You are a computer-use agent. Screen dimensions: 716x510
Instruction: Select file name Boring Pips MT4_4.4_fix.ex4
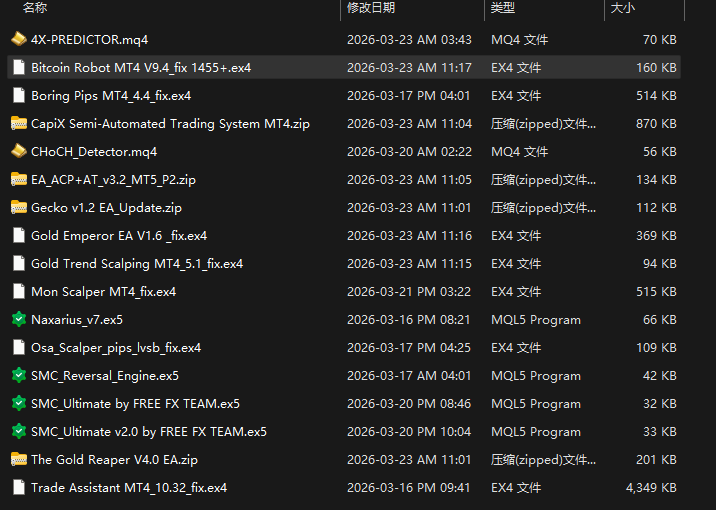(x=111, y=96)
